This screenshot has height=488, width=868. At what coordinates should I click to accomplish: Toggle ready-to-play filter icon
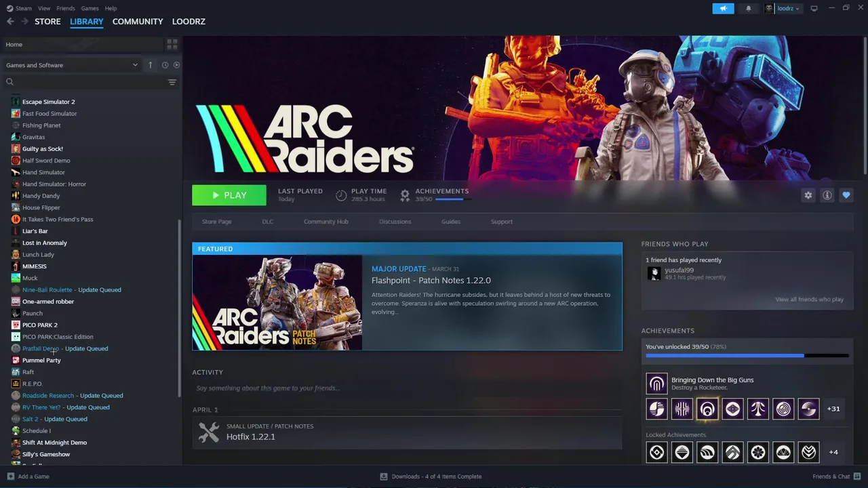[176, 65]
